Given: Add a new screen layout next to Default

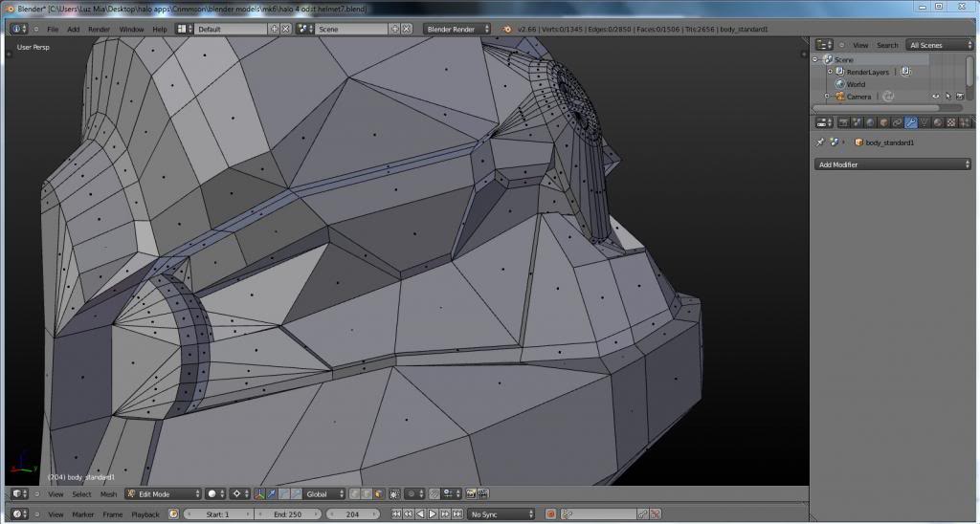Looking at the screenshot, I should point(274,29).
